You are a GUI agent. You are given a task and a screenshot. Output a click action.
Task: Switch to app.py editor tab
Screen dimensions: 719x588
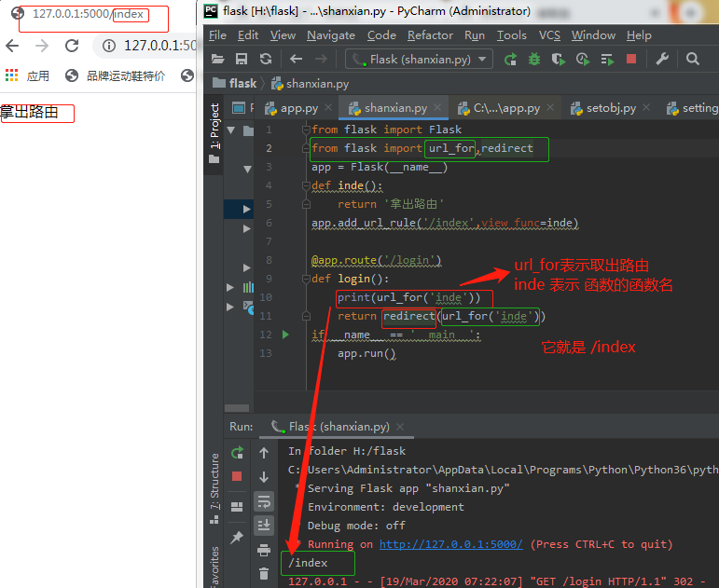point(299,108)
